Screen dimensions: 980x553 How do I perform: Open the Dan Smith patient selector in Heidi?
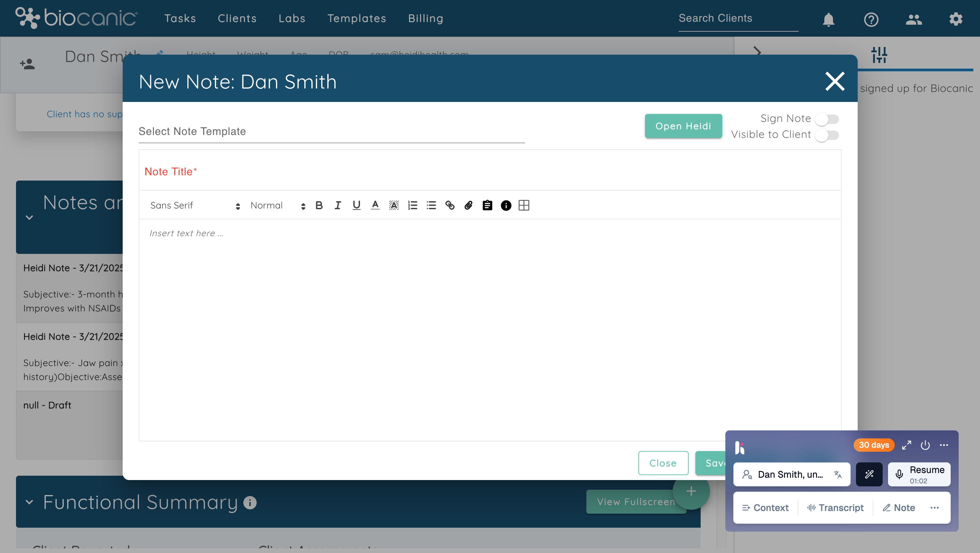[x=791, y=474]
